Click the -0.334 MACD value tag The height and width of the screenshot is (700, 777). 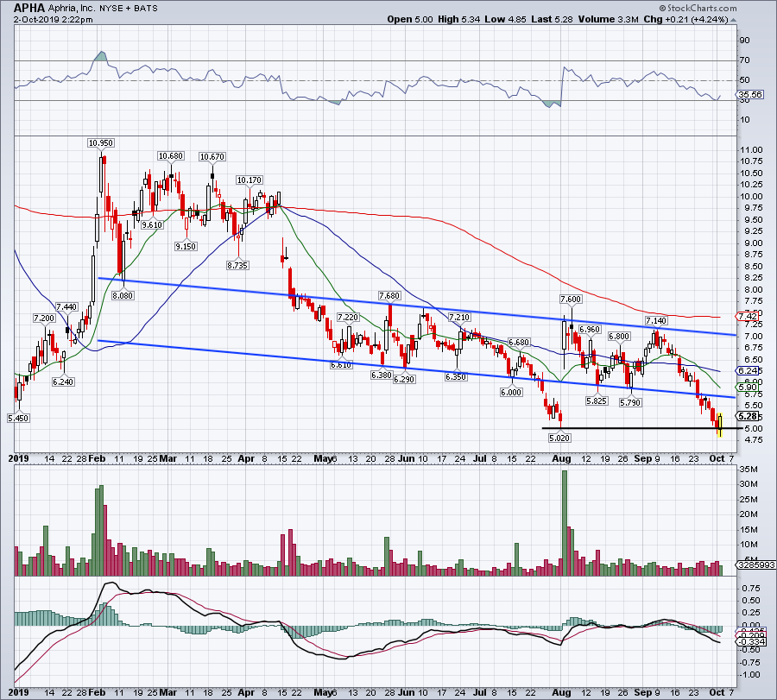752,641
